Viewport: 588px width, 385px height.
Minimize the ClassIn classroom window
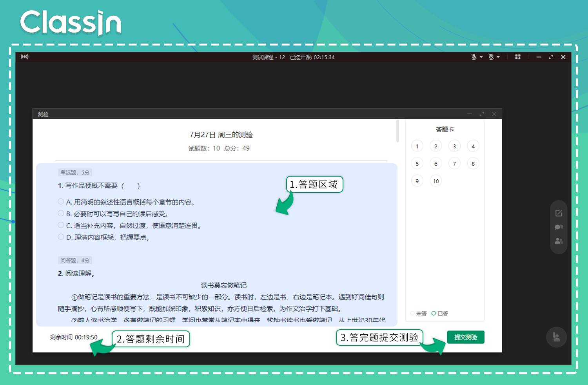click(539, 57)
